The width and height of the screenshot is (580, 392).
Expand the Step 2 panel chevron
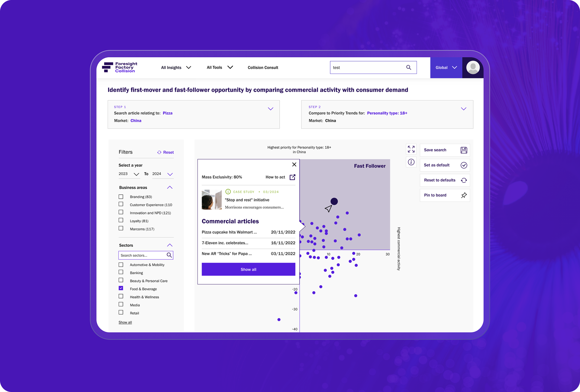coord(464,109)
